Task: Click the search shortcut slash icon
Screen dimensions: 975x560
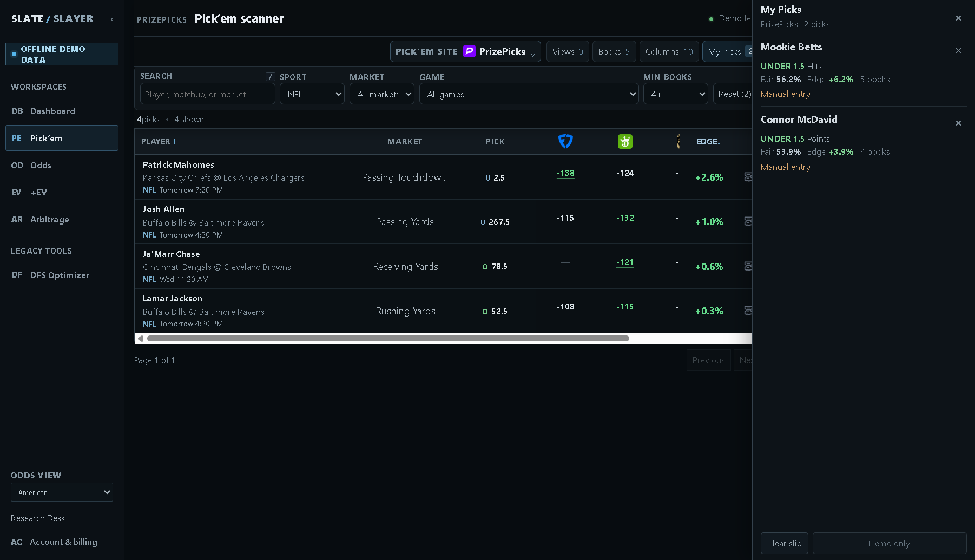Action: pos(271,76)
